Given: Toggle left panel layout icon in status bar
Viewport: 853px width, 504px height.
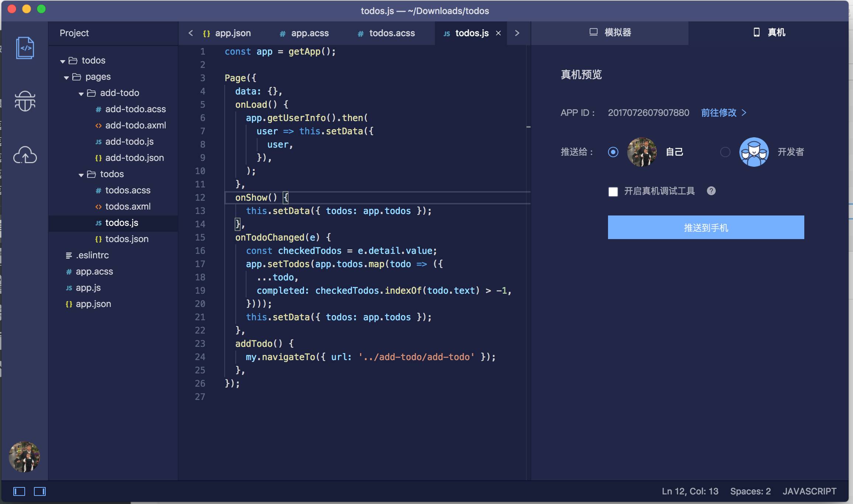Looking at the screenshot, I should tap(19, 491).
